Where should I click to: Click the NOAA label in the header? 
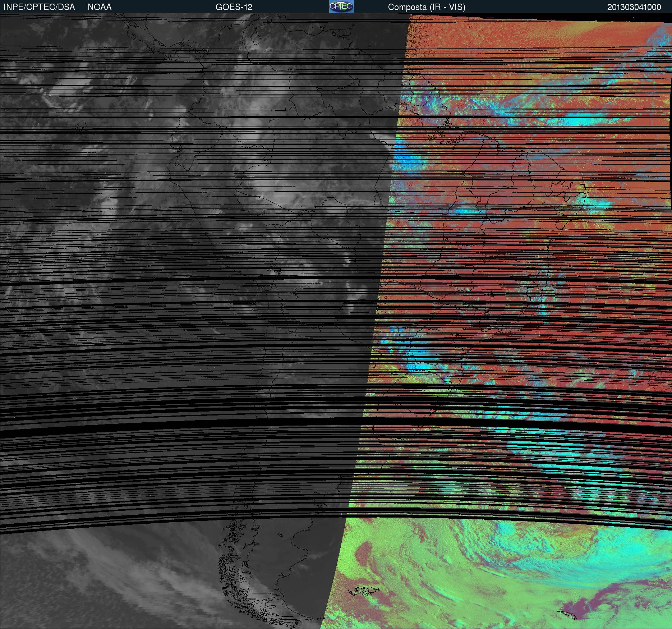click(100, 7)
